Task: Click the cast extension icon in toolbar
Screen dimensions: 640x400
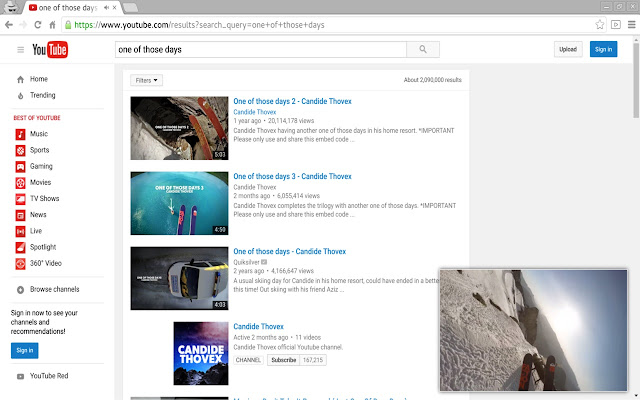Action: click(616, 25)
